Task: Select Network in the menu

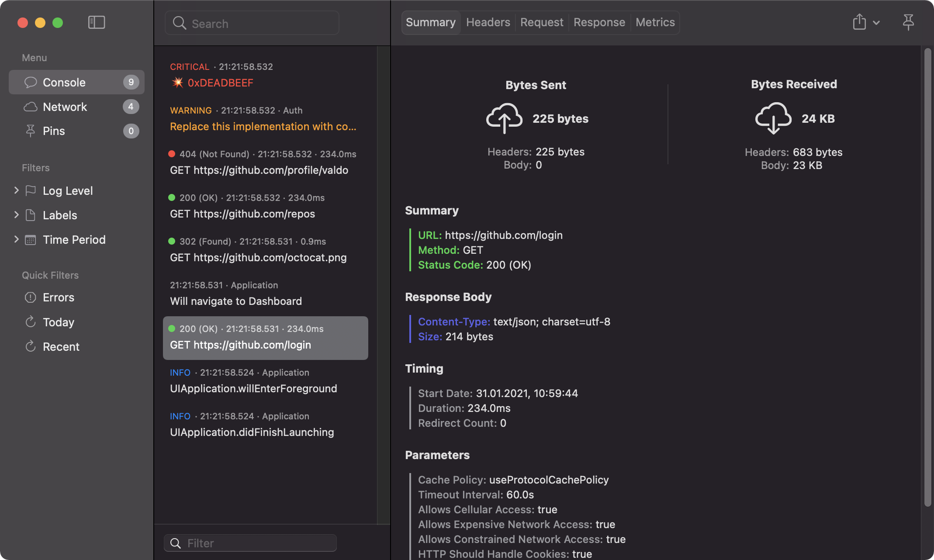Action: tap(77, 107)
